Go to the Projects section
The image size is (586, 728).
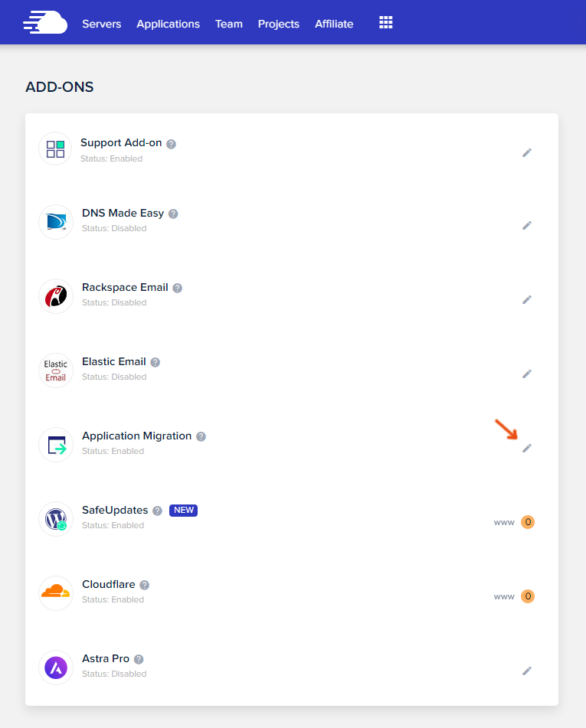[278, 24]
